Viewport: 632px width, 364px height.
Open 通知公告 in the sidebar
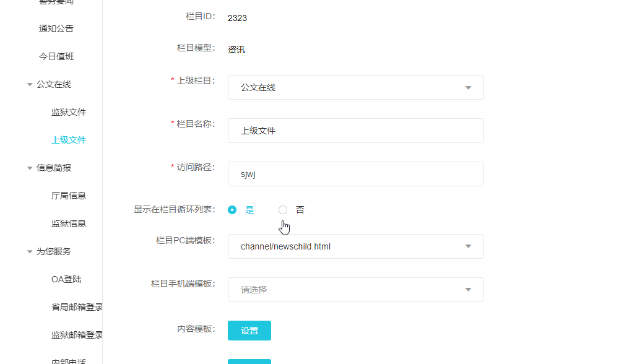click(x=56, y=28)
